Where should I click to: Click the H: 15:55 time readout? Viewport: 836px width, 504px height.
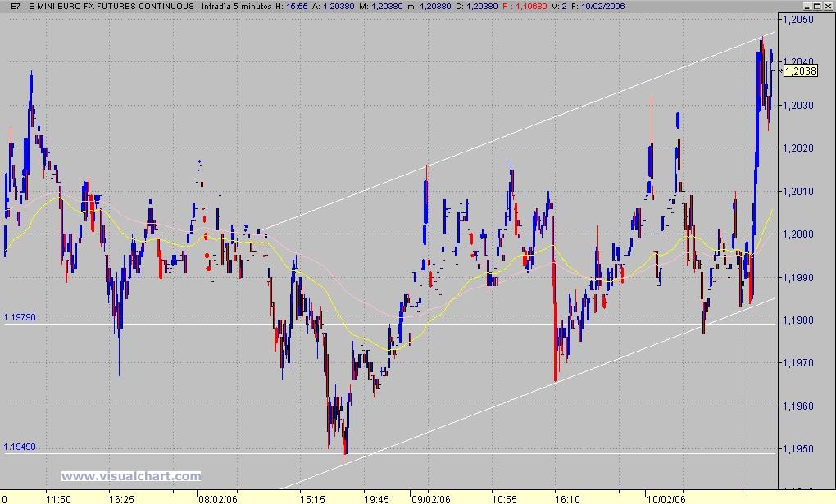click(292, 6)
